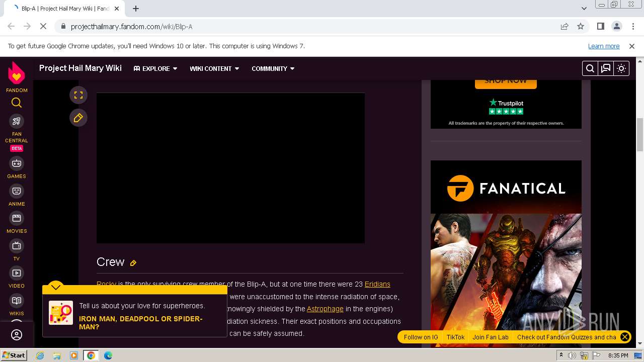Click the survey illustration thumbnail

pos(61,313)
